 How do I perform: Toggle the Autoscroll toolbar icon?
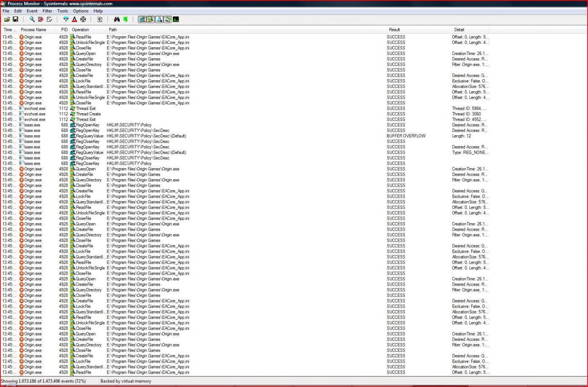coord(41,19)
